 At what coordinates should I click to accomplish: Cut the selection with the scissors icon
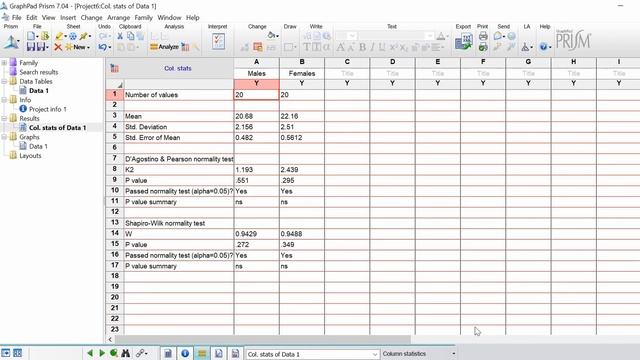pyautogui.click(x=120, y=36)
